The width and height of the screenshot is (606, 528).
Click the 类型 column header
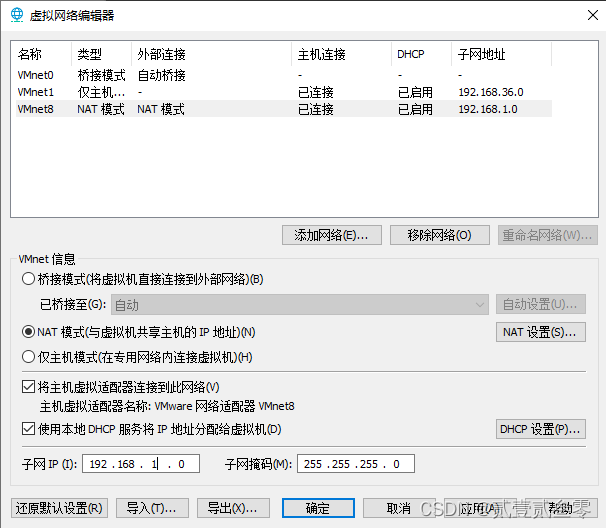tap(102, 54)
